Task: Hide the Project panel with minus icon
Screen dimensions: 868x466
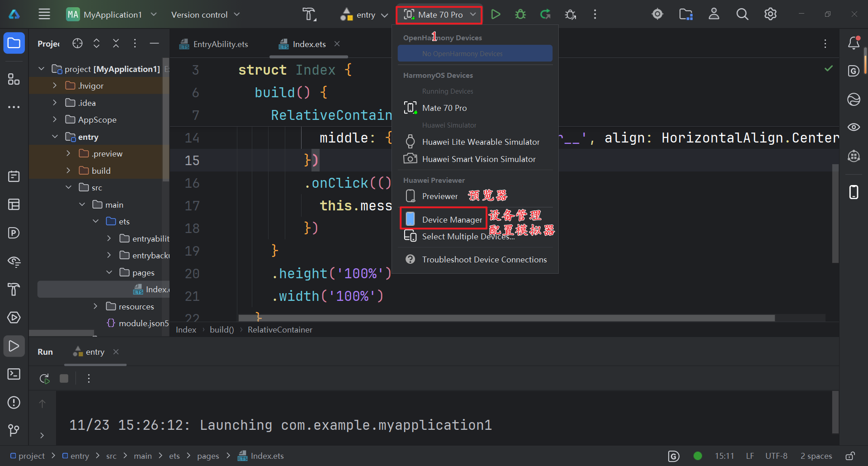Action: tap(154, 43)
